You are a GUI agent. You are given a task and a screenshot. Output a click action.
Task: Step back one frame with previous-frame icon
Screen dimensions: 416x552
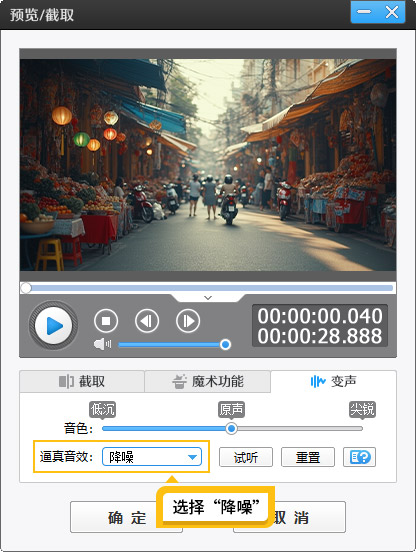click(147, 321)
